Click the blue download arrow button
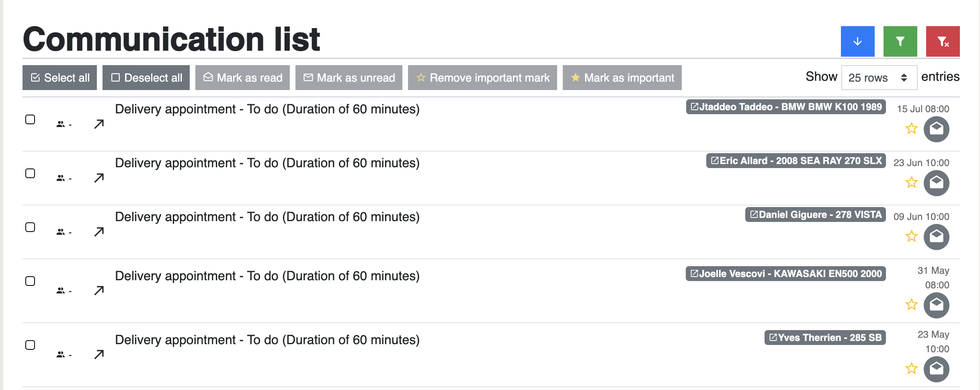The image size is (980, 390). pos(857,41)
